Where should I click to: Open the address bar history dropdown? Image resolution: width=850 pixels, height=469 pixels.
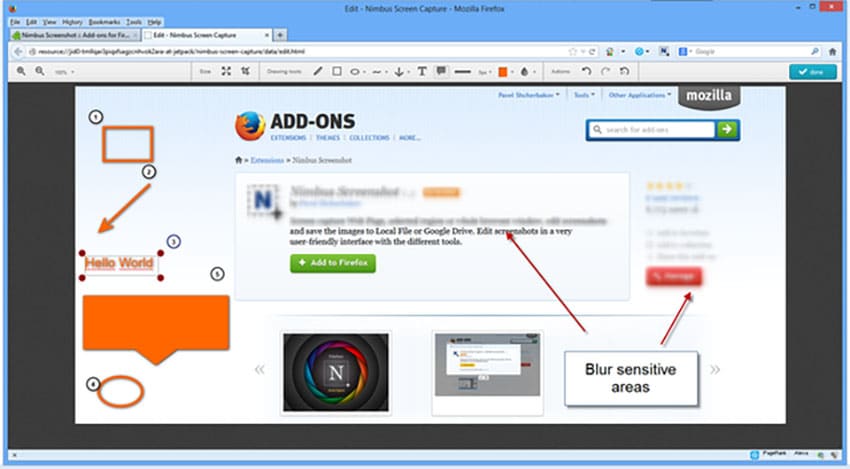(583, 52)
